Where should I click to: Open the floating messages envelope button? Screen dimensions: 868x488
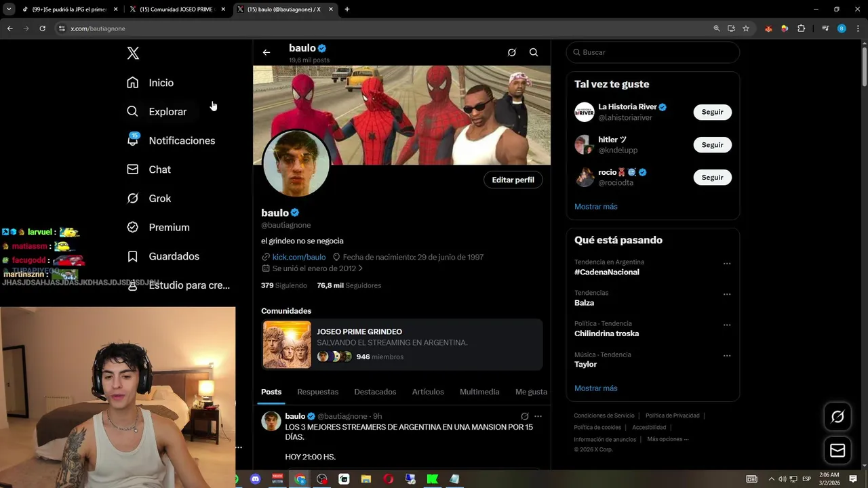point(837,451)
